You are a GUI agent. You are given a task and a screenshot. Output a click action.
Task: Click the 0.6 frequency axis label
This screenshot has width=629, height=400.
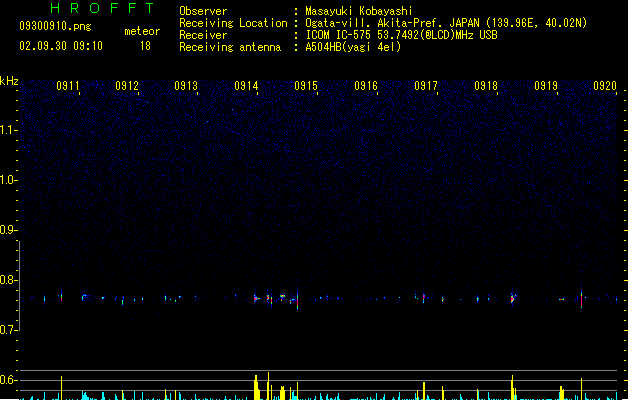8,380
